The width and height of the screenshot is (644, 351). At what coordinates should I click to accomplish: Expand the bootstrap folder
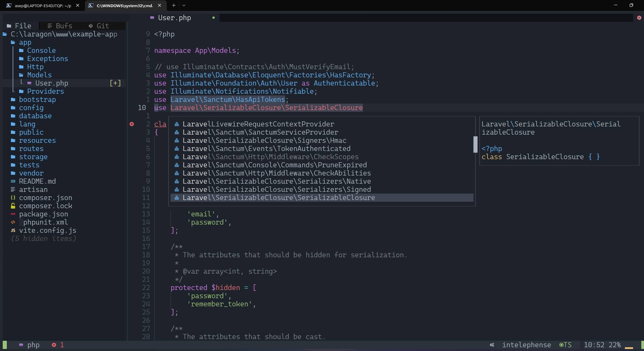click(33, 100)
